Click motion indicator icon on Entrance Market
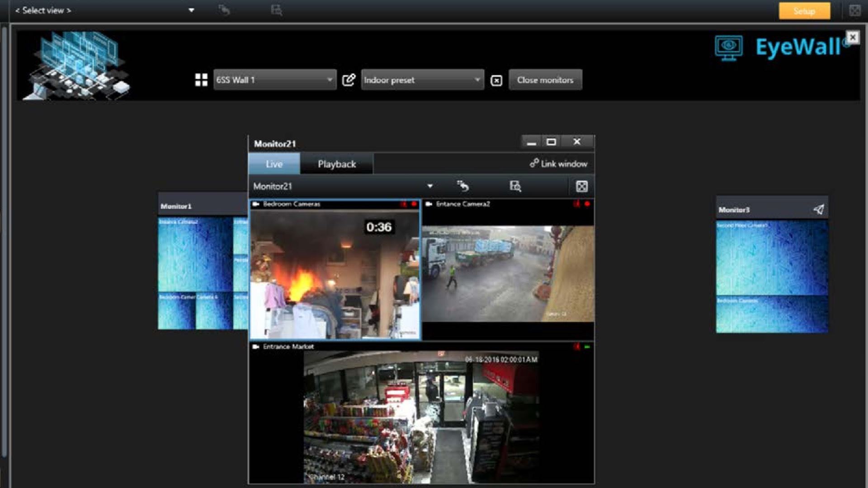 (577, 347)
